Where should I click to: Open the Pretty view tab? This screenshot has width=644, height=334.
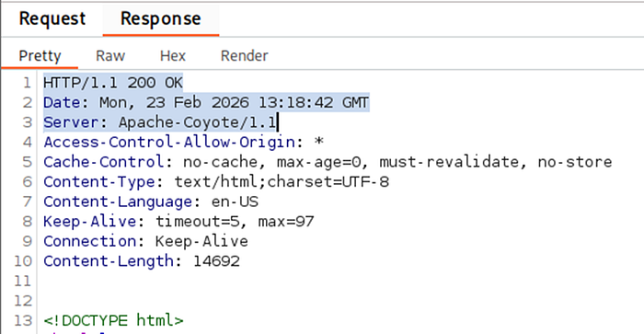pos(40,56)
